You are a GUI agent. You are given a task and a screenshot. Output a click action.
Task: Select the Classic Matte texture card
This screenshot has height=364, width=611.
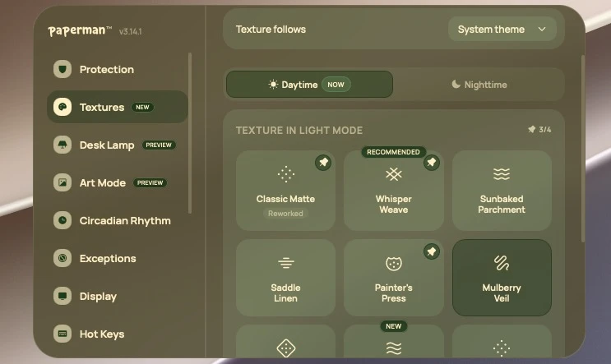click(x=285, y=191)
